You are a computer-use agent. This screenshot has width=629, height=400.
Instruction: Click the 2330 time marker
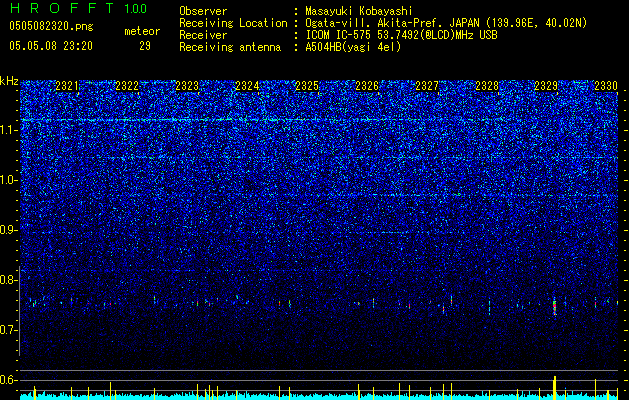coord(606,86)
